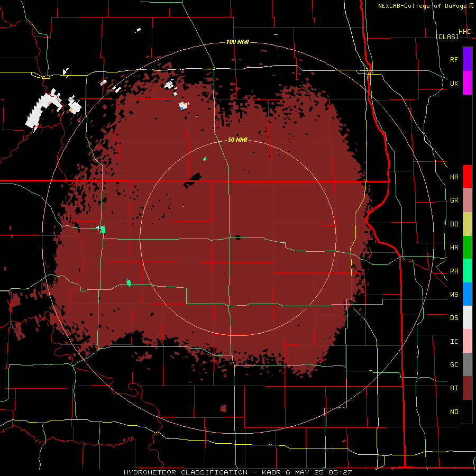Click the HYDROMETEOR CLASSIFICATION title caption
Image resolution: width=476 pixels, height=476 pixels.
[186, 472]
